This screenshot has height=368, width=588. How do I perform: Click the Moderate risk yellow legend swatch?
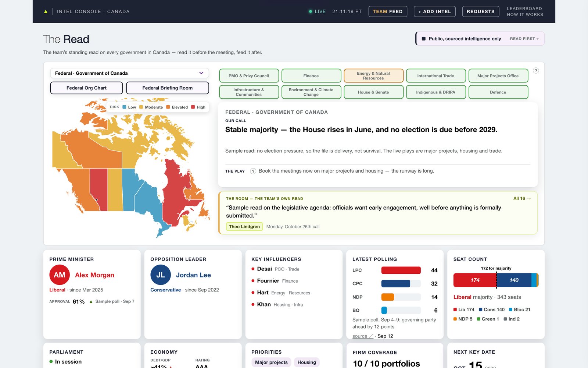(x=141, y=107)
